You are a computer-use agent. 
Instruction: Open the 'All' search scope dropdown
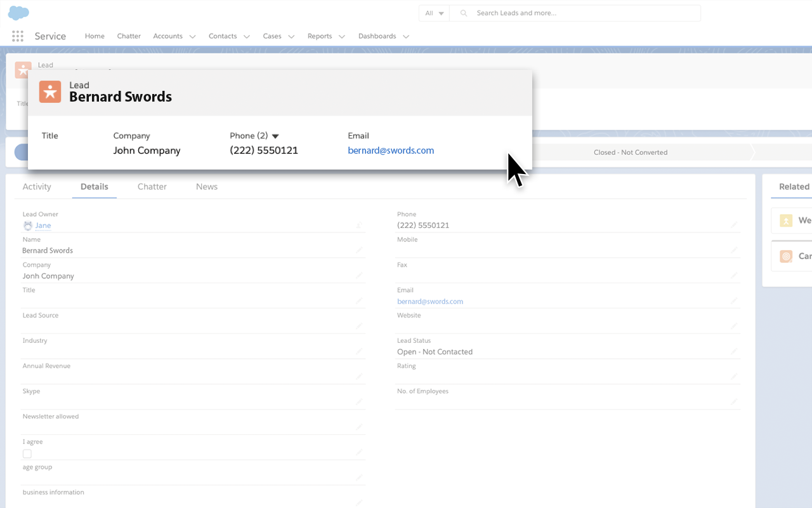(433, 13)
